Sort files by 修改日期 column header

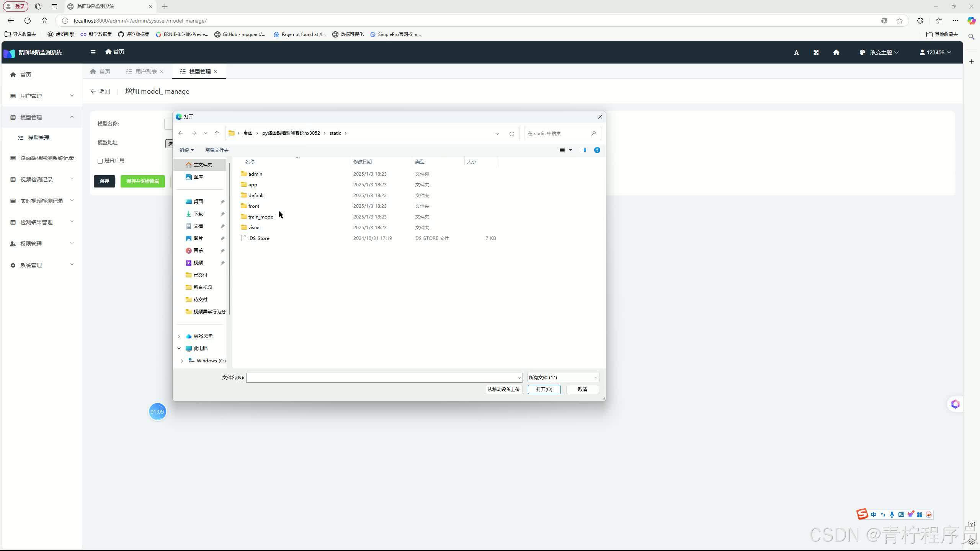coord(362,162)
